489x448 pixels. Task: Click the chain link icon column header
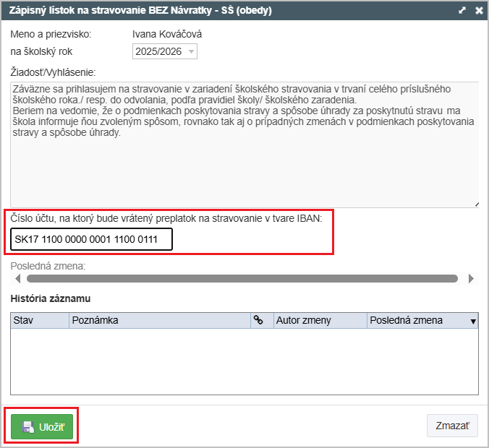point(258,320)
